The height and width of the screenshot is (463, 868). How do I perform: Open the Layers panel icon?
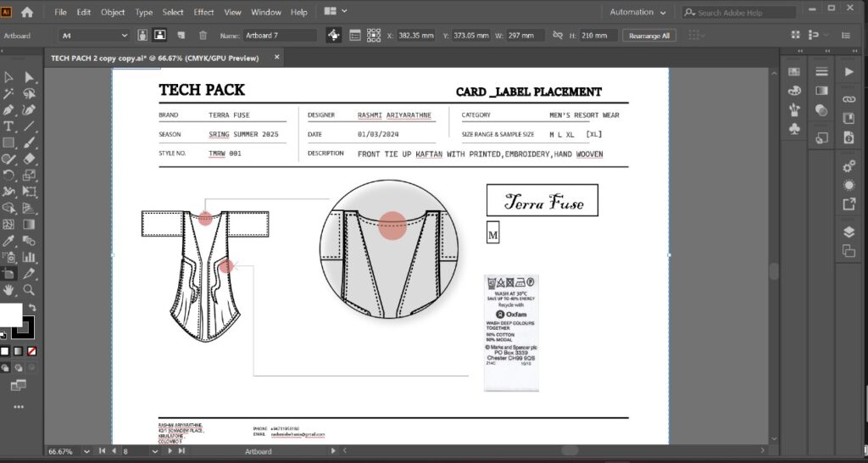tap(849, 232)
